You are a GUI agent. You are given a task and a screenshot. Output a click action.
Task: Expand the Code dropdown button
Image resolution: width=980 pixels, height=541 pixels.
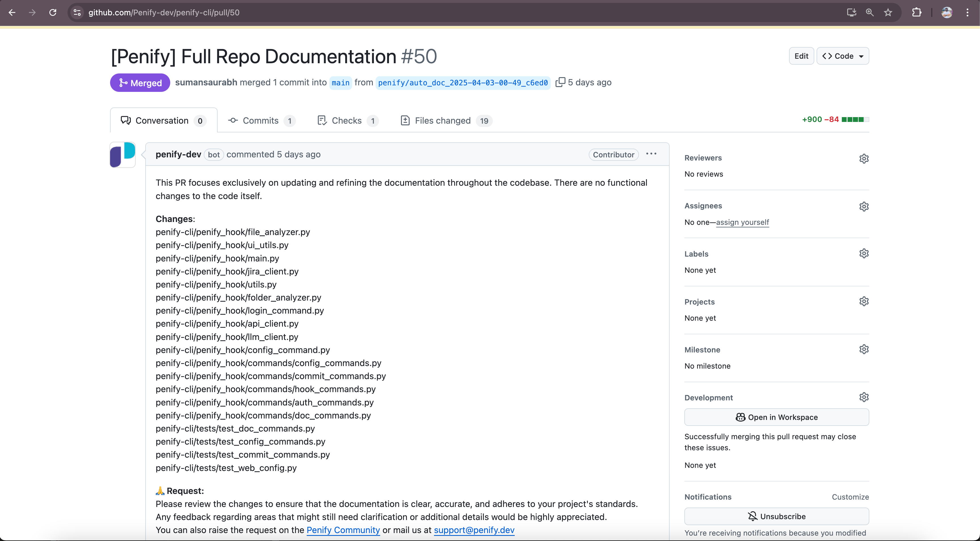843,56
